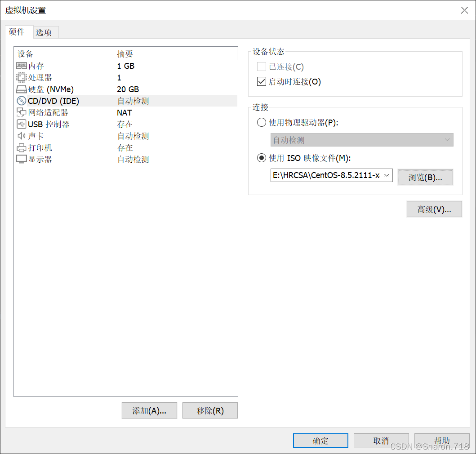Image resolution: width=476 pixels, height=454 pixels.
Task: Click the memory (内存) device icon
Action: 21,66
